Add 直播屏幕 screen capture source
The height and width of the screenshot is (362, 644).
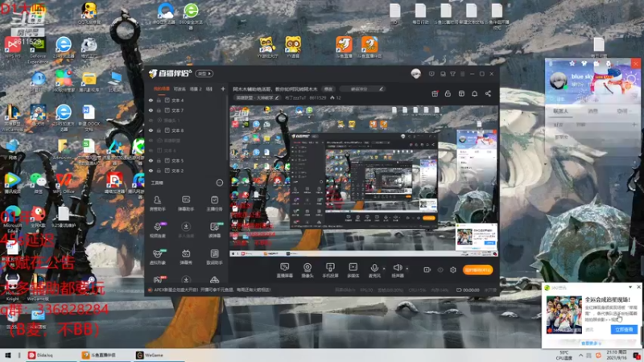pos(285,270)
